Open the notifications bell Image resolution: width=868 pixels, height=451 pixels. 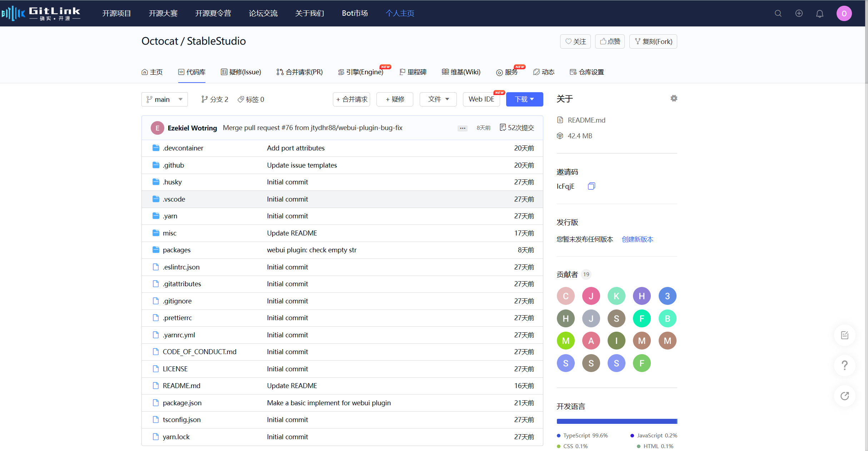point(820,14)
